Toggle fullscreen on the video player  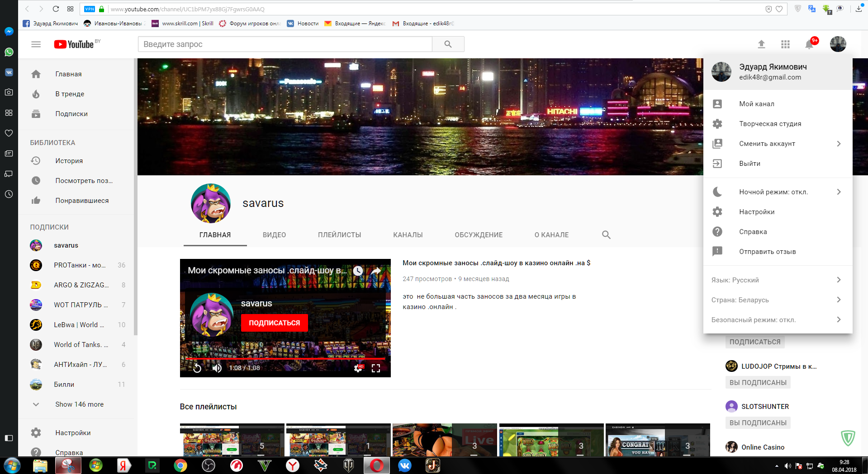(x=376, y=368)
